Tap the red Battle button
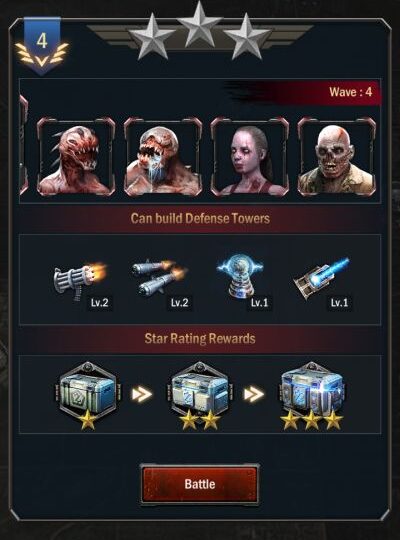This screenshot has width=400, height=540. pyautogui.click(x=200, y=484)
